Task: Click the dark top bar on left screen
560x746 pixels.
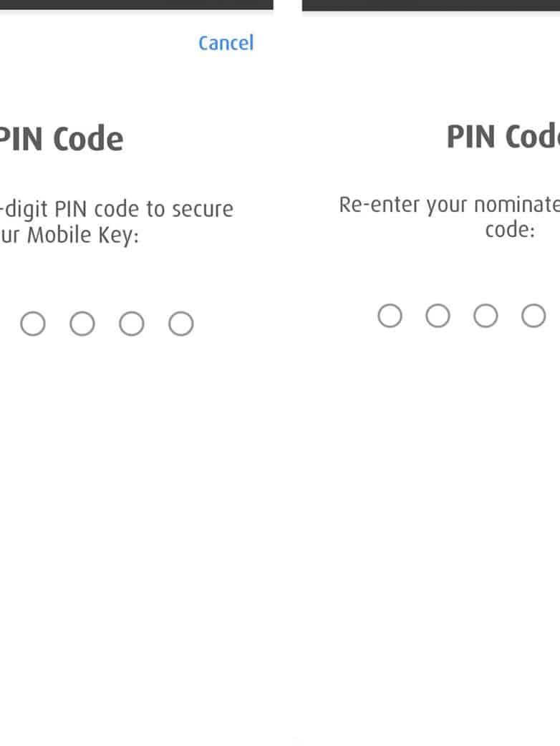Action: (x=136, y=4)
